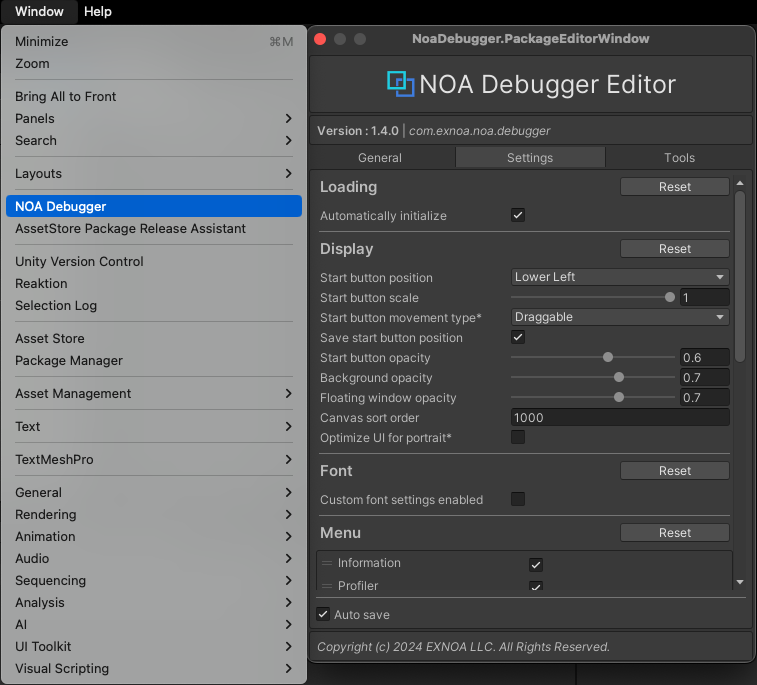Image resolution: width=757 pixels, height=685 pixels.
Task: Click the scrollbar up arrow
Action: [740, 183]
